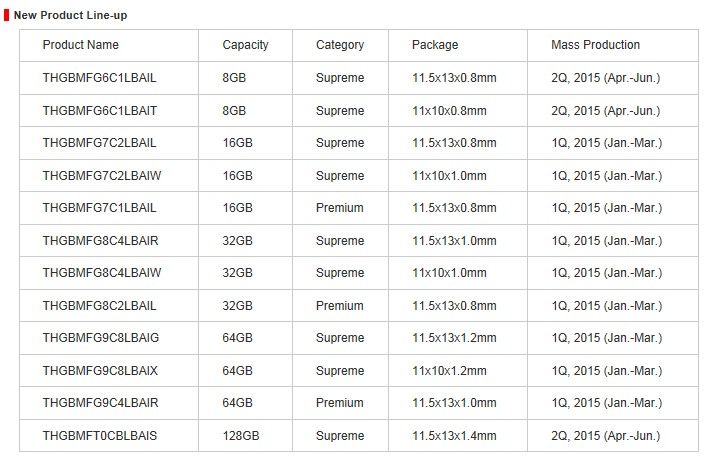This screenshot has width=704, height=459.
Task: Click the Product Name column header
Action: 81,45
